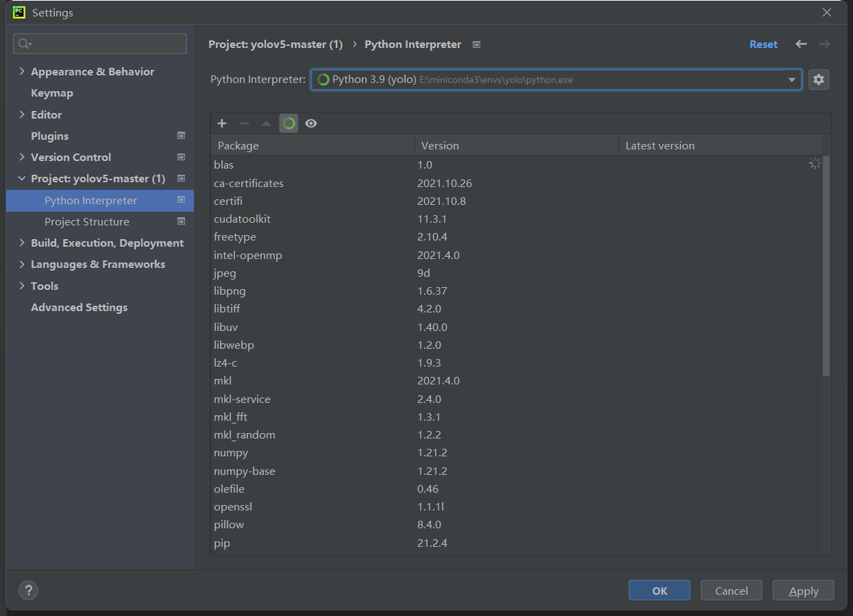
Task: Select the mkl-service package row
Action: 517,399
